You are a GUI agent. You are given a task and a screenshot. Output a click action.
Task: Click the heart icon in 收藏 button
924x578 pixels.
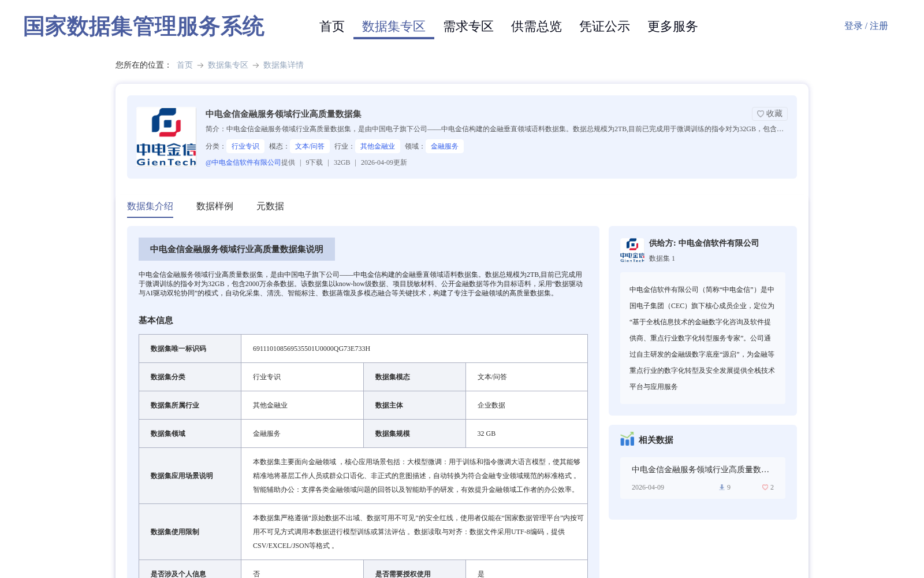click(x=761, y=114)
